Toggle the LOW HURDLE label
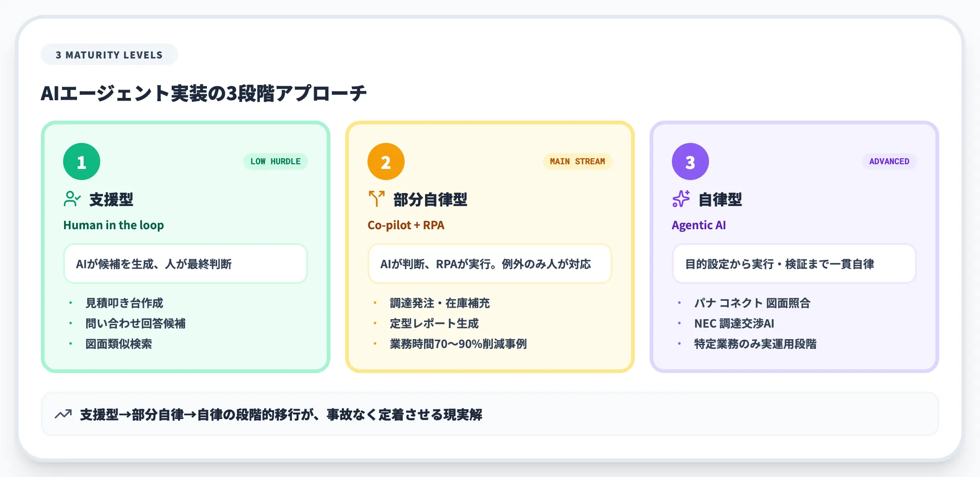Viewport: 980px width, 477px height. (x=275, y=161)
